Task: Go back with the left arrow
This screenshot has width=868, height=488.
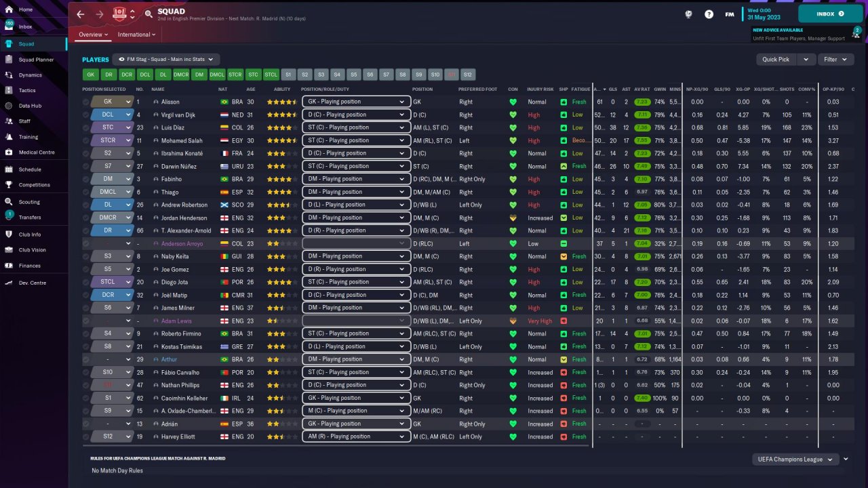Action: pos(81,14)
